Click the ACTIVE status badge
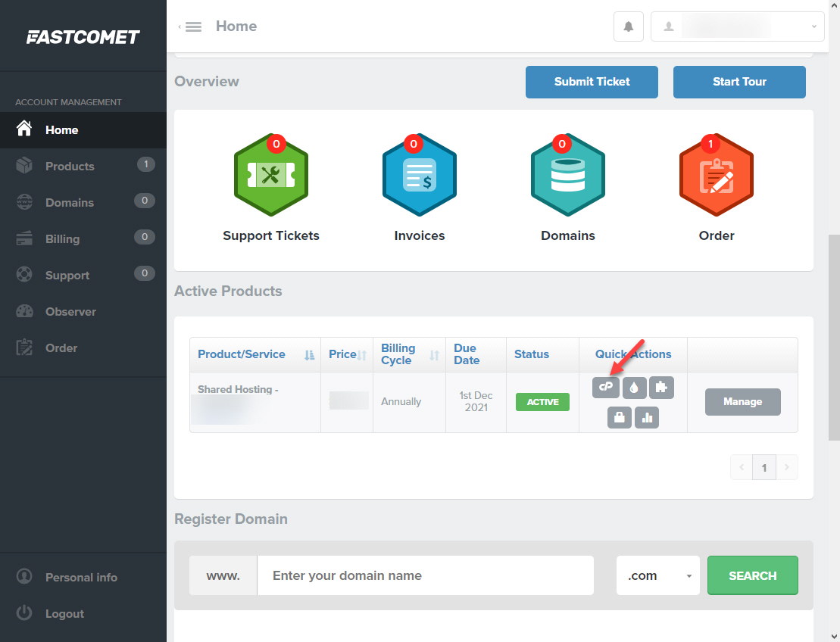 pyautogui.click(x=542, y=402)
